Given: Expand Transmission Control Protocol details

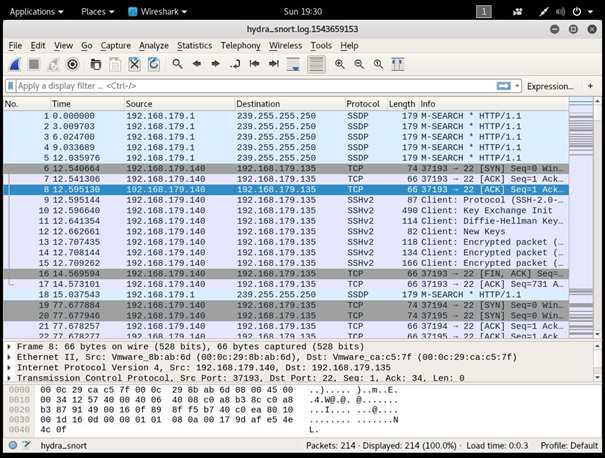Looking at the screenshot, I should 9,378.
